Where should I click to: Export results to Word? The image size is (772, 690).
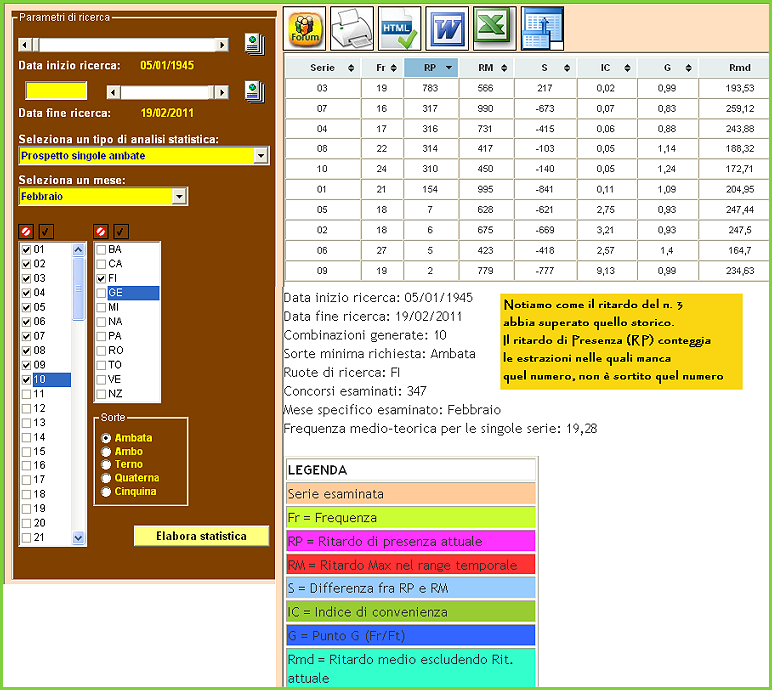447,29
